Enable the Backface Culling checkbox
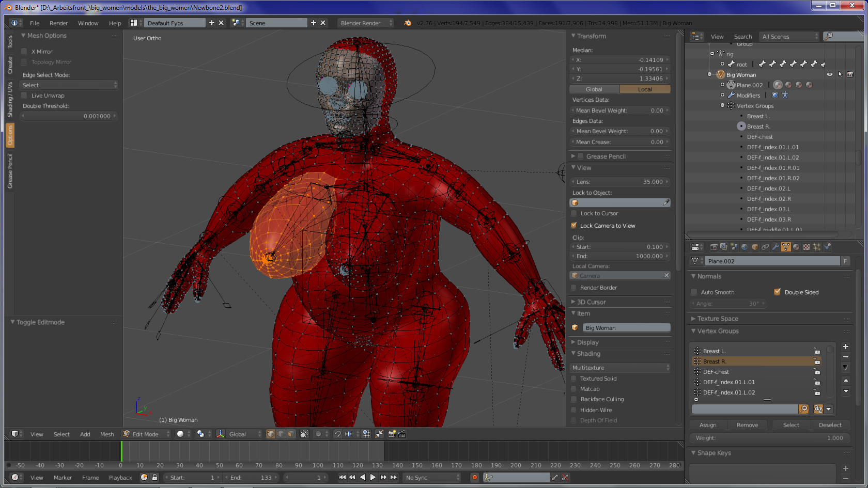This screenshot has height=488, width=868. (574, 399)
